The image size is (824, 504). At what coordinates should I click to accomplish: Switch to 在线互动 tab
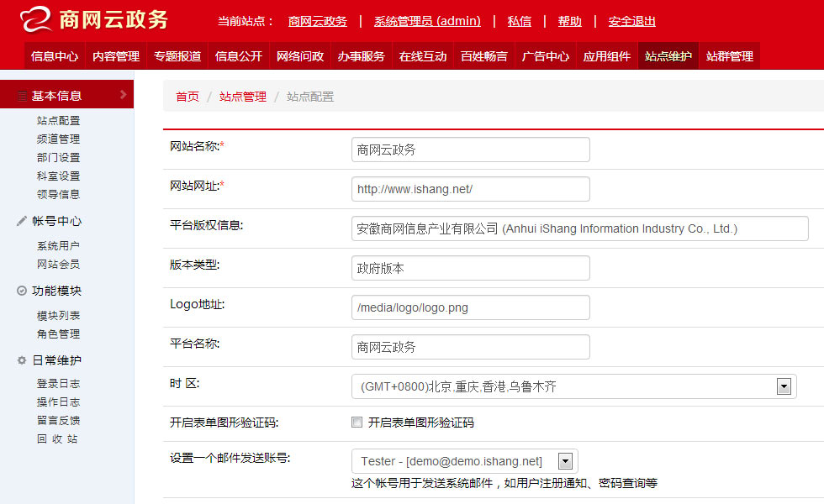423,56
